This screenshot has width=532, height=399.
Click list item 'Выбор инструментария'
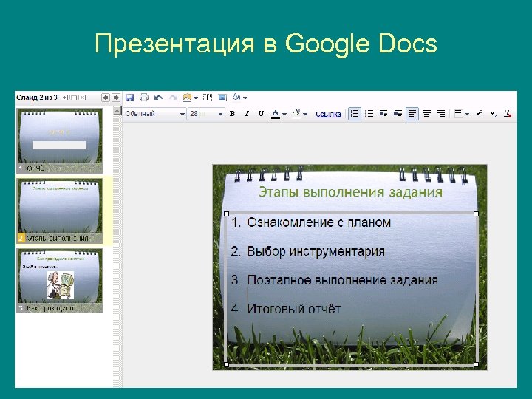[x=316, y=251]
